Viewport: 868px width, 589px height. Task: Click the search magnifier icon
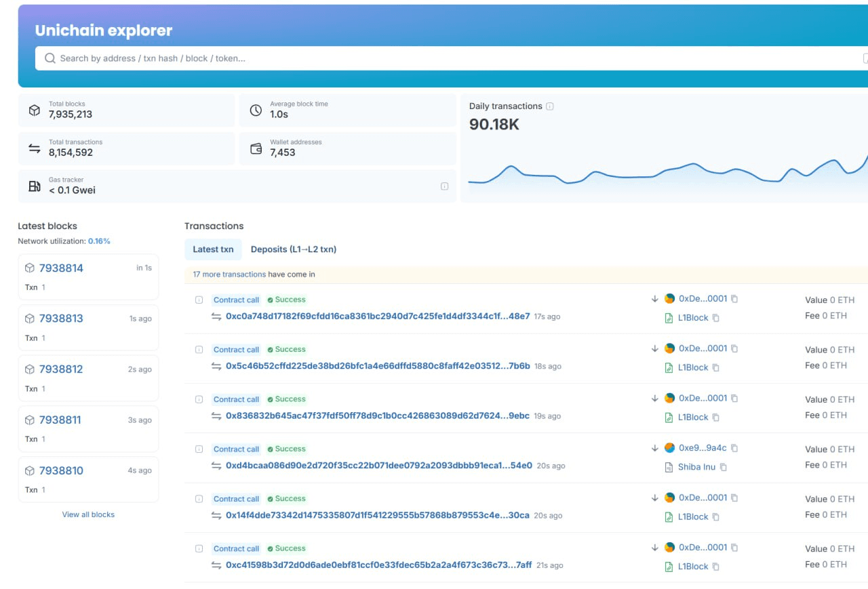point(50,58)
